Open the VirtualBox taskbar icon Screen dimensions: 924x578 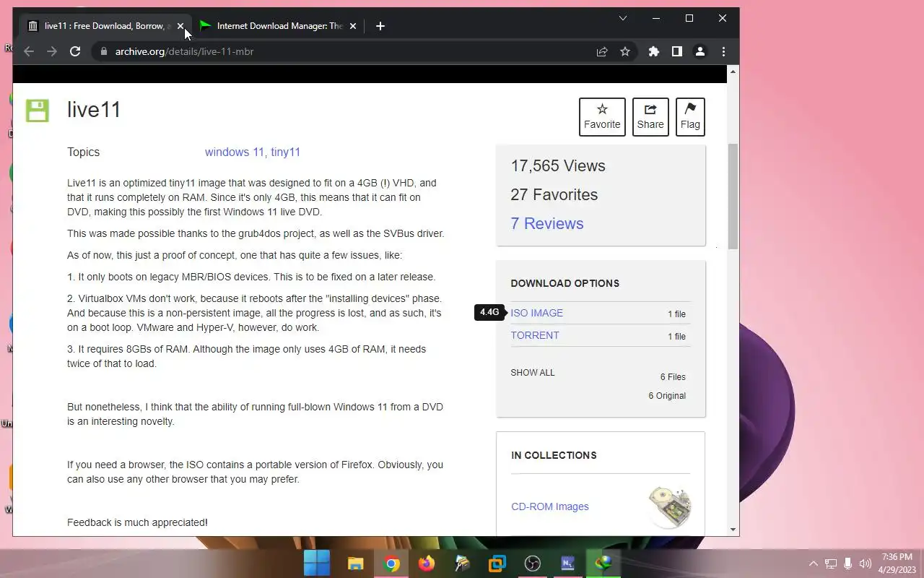point(497,563)
